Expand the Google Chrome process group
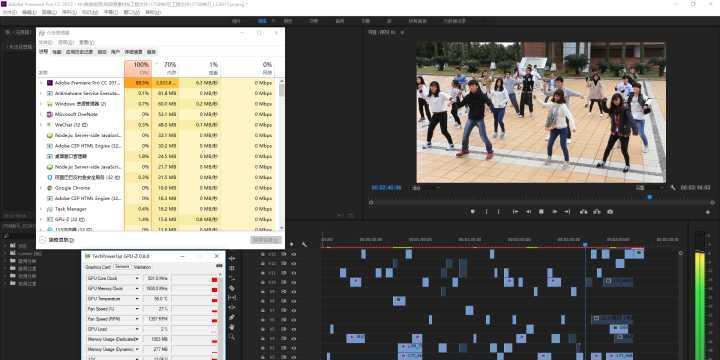 [40, 188]
